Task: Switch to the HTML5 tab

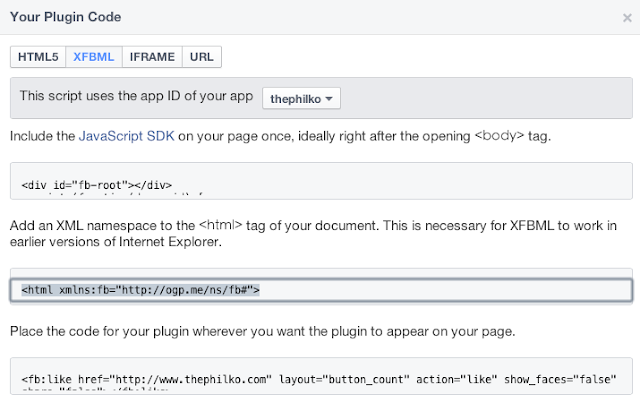Action: click(38, 57)
